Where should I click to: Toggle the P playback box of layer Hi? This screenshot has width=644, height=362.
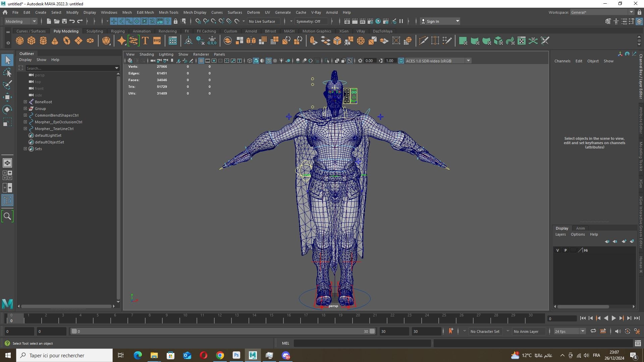click(x=566, y=250)
